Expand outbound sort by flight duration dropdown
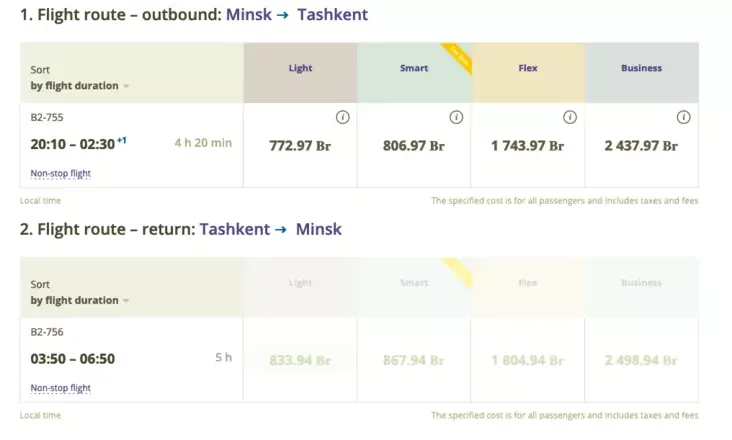 80,86
